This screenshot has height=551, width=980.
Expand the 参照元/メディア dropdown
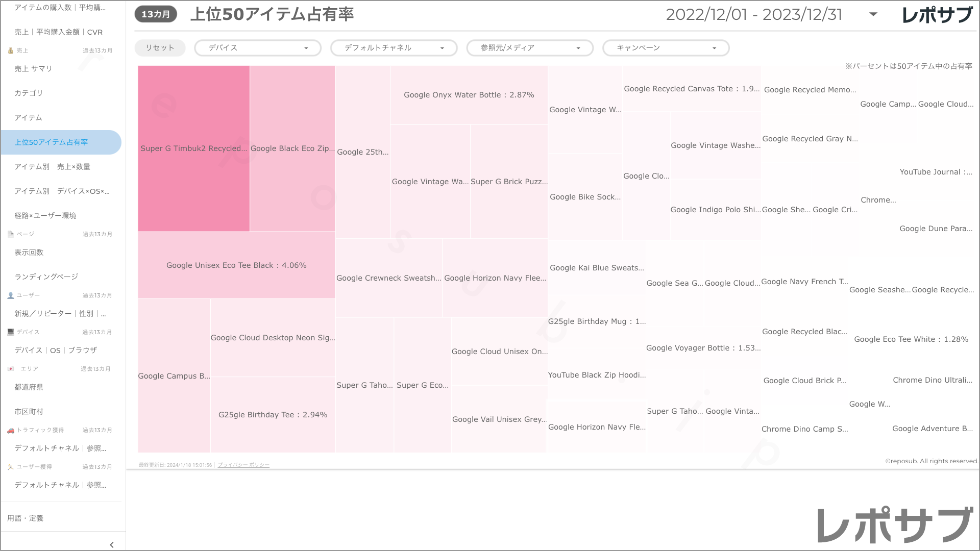point(529,48)
